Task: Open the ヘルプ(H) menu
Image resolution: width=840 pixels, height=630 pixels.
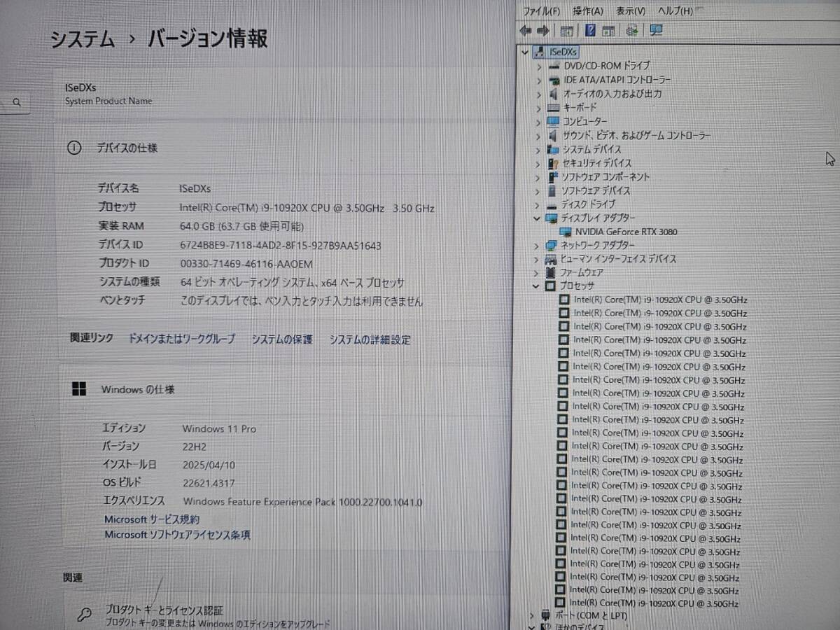Action: coord(675,11)
